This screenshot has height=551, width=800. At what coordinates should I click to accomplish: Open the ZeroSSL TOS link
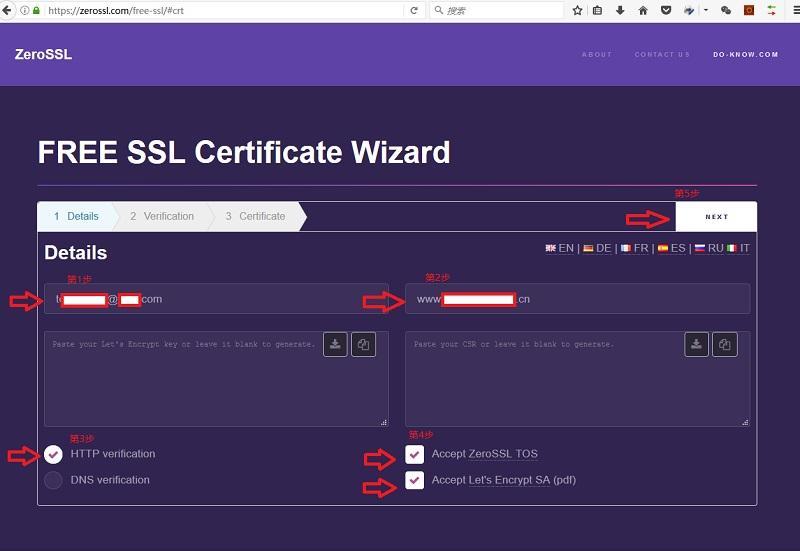pos(503,454)
